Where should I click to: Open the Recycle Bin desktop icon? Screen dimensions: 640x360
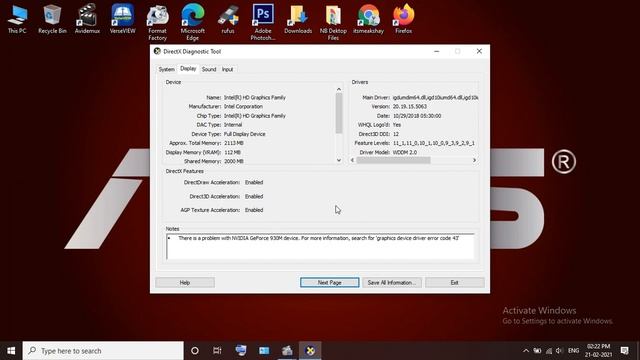52,19
